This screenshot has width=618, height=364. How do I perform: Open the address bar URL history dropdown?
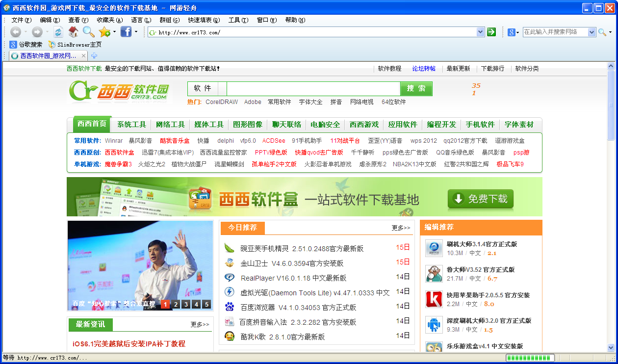pyautogui.click(x=480, y=32)
